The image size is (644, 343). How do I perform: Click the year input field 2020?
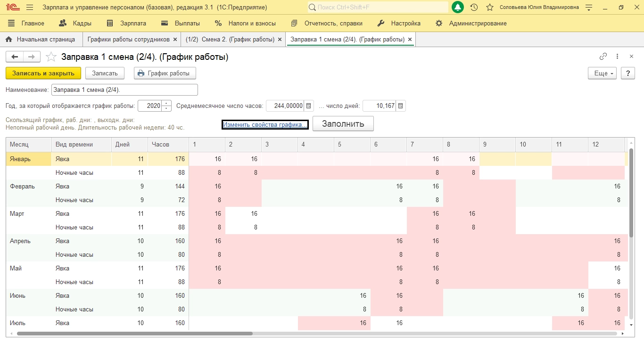[x=150, y=106]
